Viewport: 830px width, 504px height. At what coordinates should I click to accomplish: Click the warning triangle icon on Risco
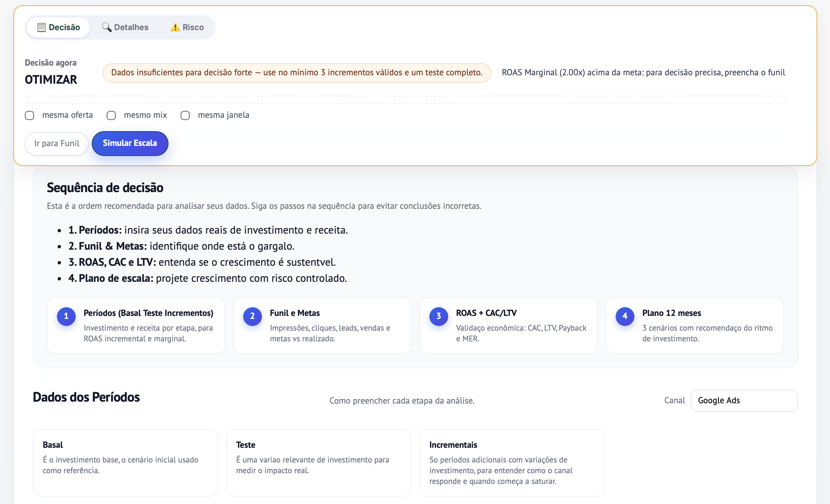click(175, 27)
